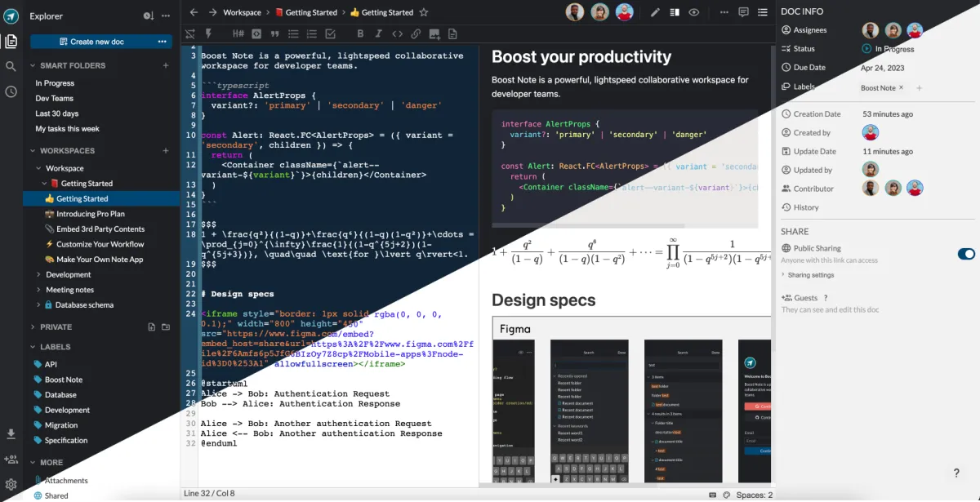Click the Italic formatting icon
This screenshot has height=502, width=980.
[378, 33]
